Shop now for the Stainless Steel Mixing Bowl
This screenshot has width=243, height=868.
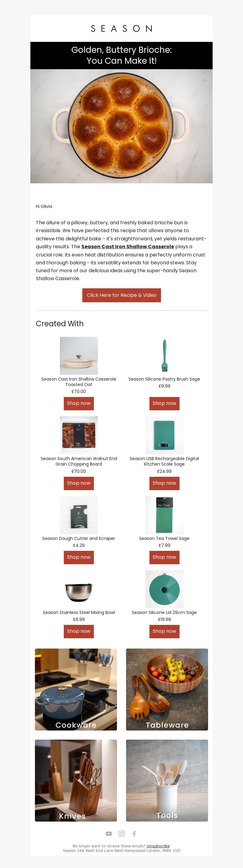click(79, 632)
